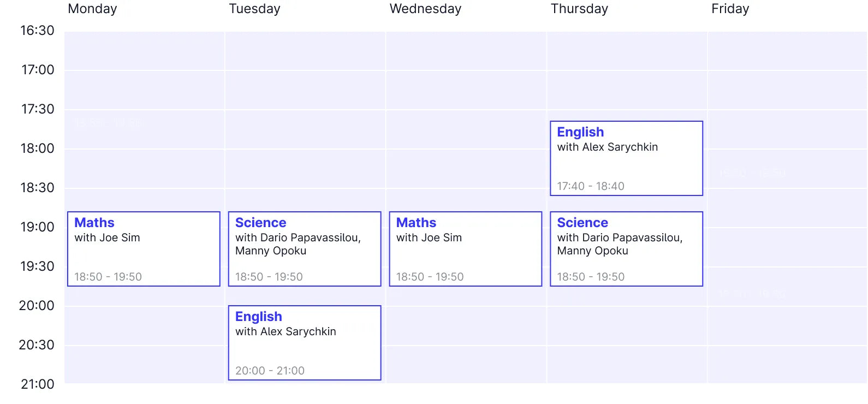The image size is (868, 404).
Task: Open Thursday's English lesson with Alex Sarychkin
Action: (626, 158)
